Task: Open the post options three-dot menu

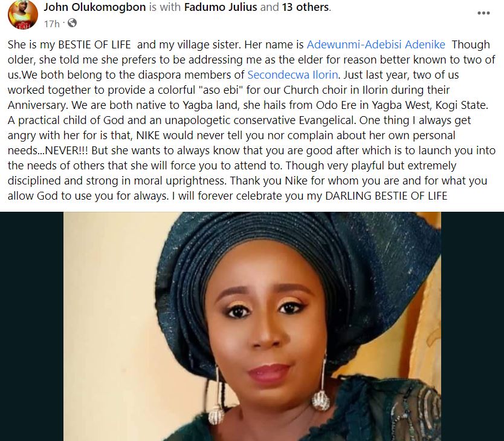Action: pos(483,13)
